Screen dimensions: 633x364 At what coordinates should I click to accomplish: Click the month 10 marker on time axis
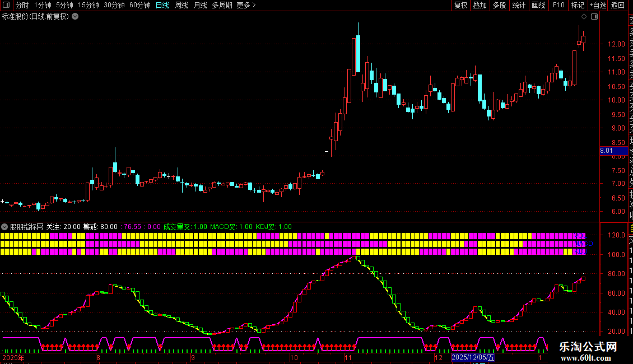click(294, 357)
